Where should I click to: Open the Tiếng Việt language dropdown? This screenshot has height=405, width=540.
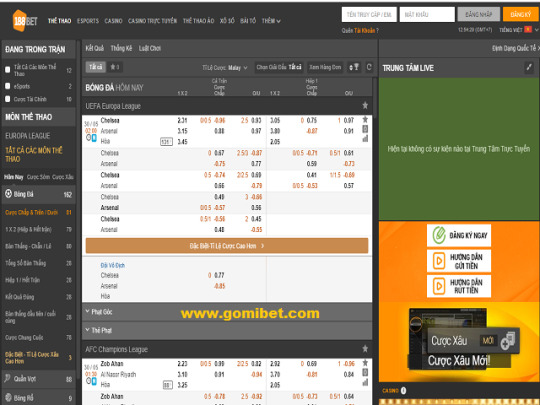519,30
